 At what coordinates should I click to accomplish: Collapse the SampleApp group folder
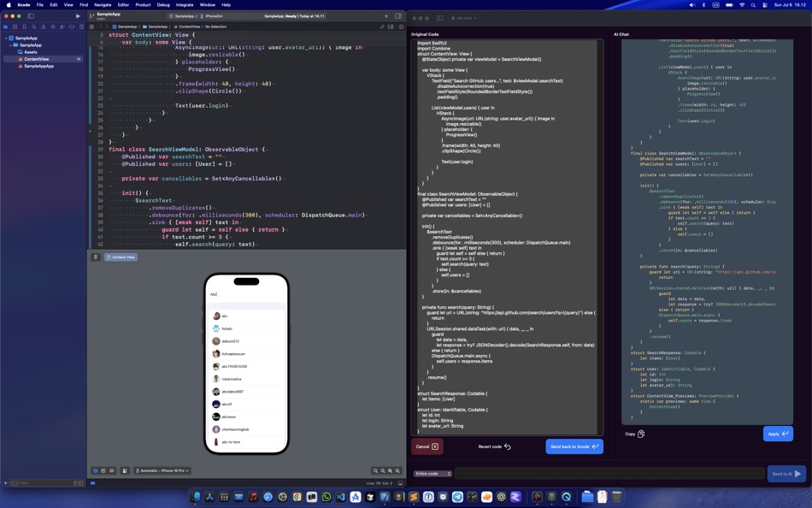pyautogui.click(x=10, y=45)
